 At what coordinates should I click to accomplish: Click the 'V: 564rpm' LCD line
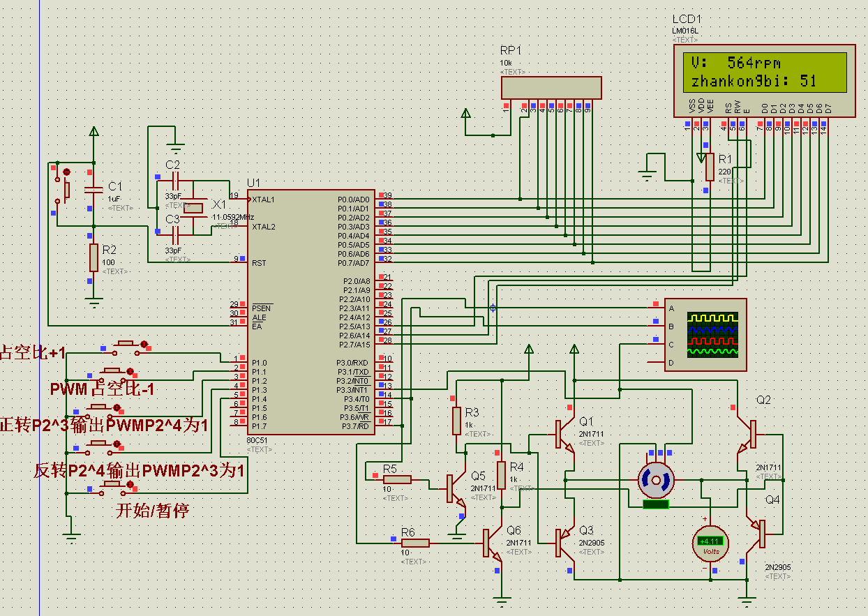click(735, 63)
